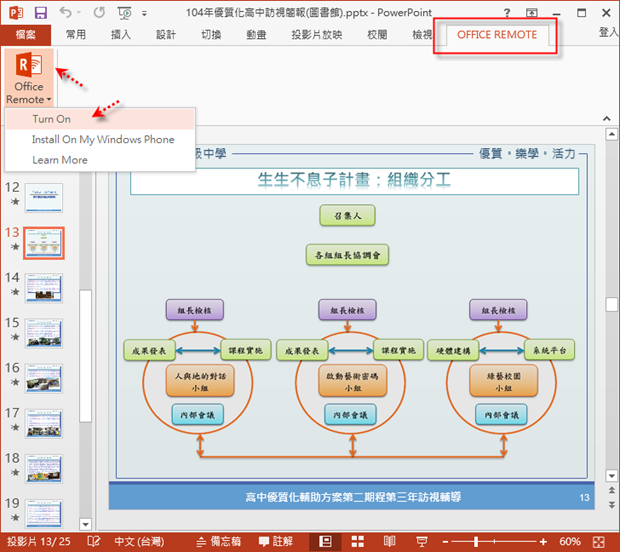Select slide 12 thumbnail
The height and width of the screenshot is (552, 620).
[44, 198]
